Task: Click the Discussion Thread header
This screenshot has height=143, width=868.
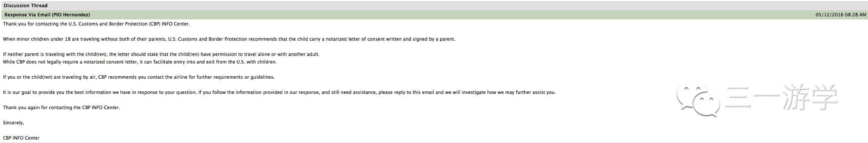Action: (x=25, y=6)
